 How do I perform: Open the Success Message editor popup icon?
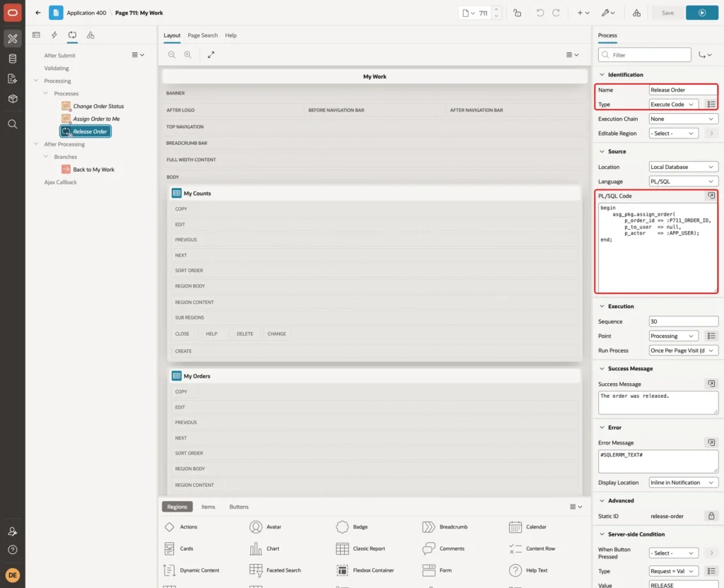711,384
